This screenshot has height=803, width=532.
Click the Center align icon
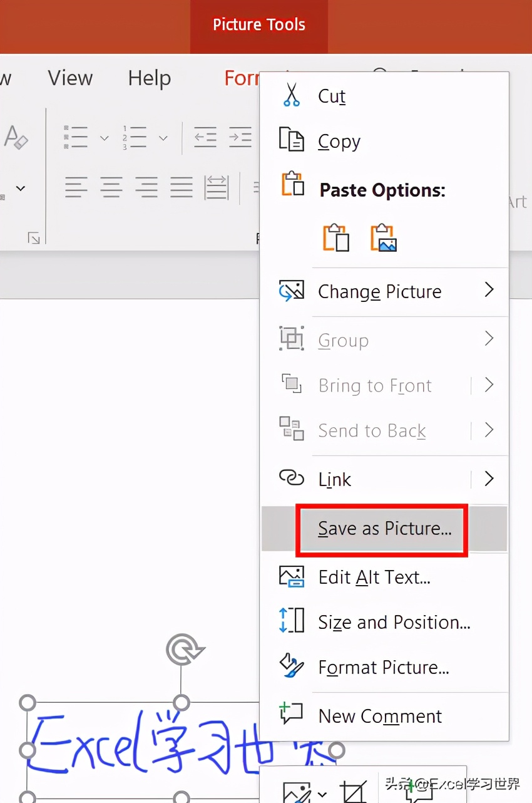(111, 187)
